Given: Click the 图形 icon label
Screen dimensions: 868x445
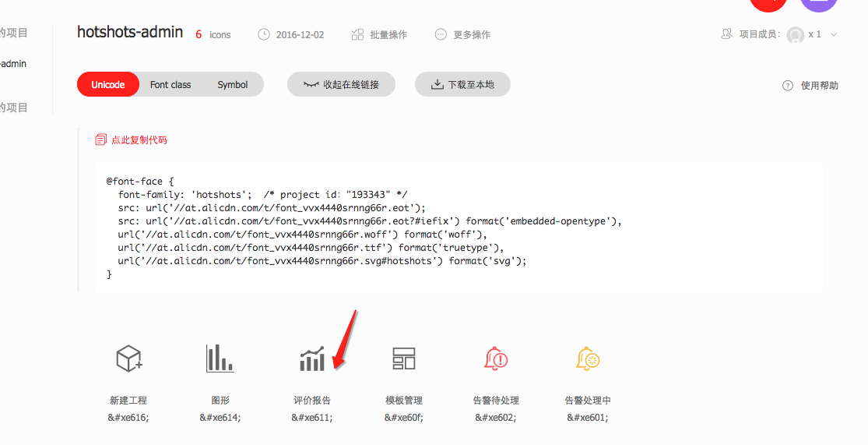Looking at the screenshot, I should tap(220, 400).
